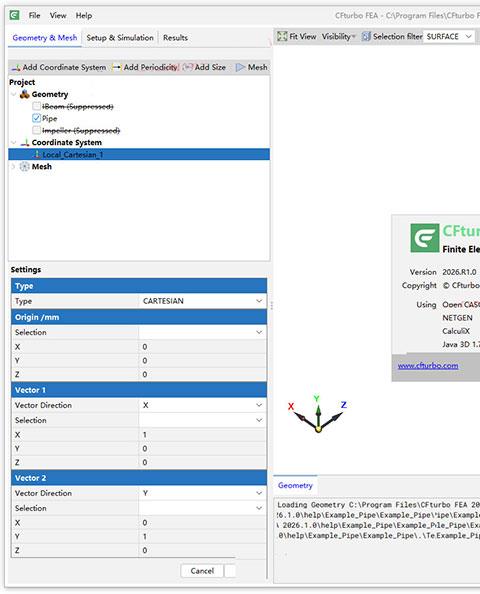Viewport: 480px width, 594px height.
Task: Click Vector 1 X value field
Action: tap(203, 435)
